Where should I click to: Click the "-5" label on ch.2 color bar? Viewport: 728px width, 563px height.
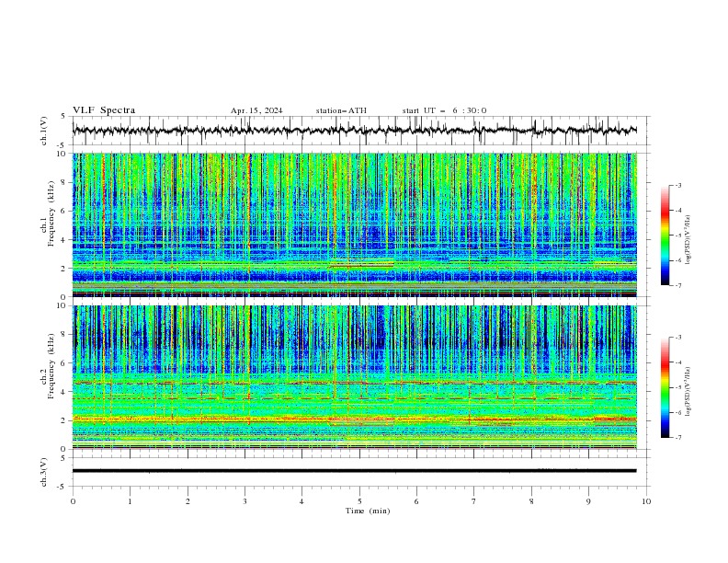pos(678,387)
